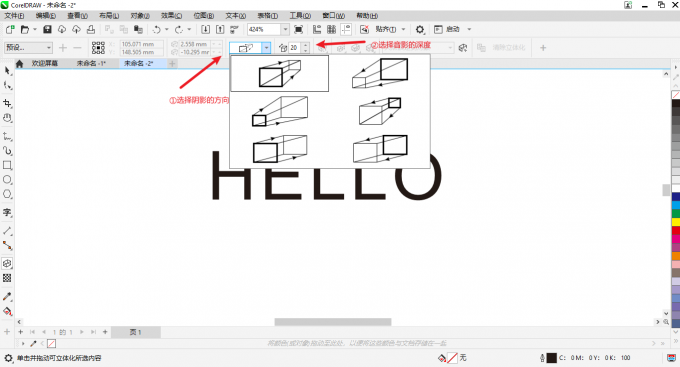Image resolution: width=680 pixels, height=367 pixels.
Task: Pick the red swatch in color palette
Action: coord(676,230)
